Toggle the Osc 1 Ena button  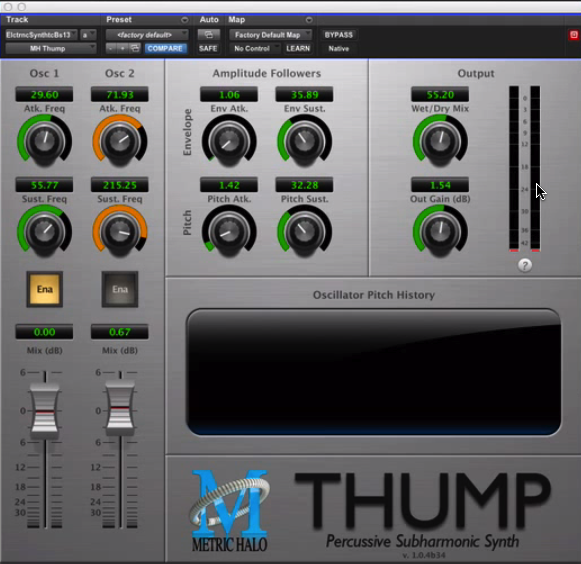44,289
